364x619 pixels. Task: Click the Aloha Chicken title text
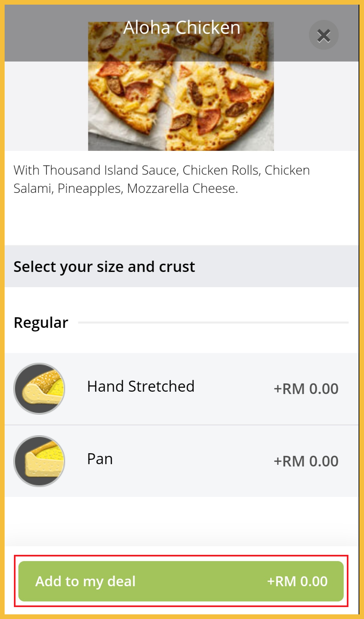pos(182,27)
